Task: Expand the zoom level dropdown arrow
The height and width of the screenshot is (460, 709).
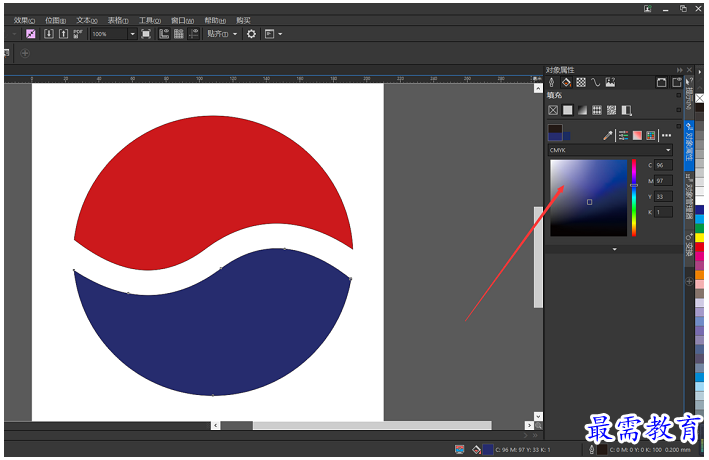Action: 132,34
